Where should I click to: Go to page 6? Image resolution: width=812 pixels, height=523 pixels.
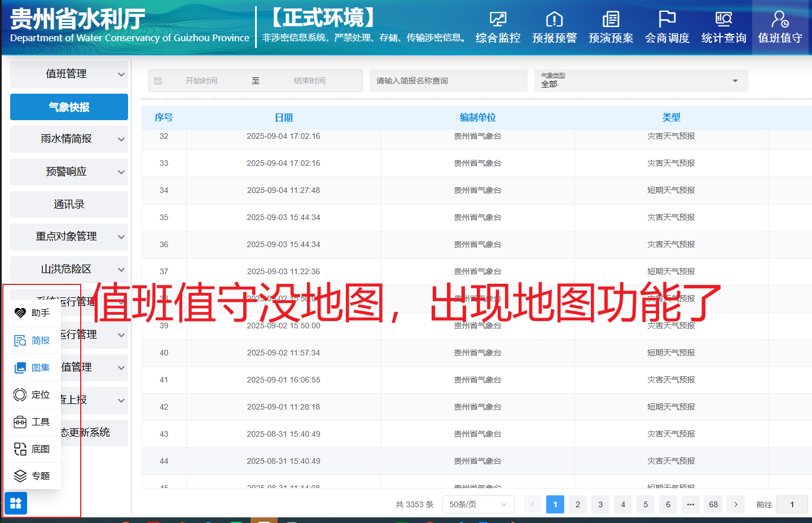pos(668,504)
